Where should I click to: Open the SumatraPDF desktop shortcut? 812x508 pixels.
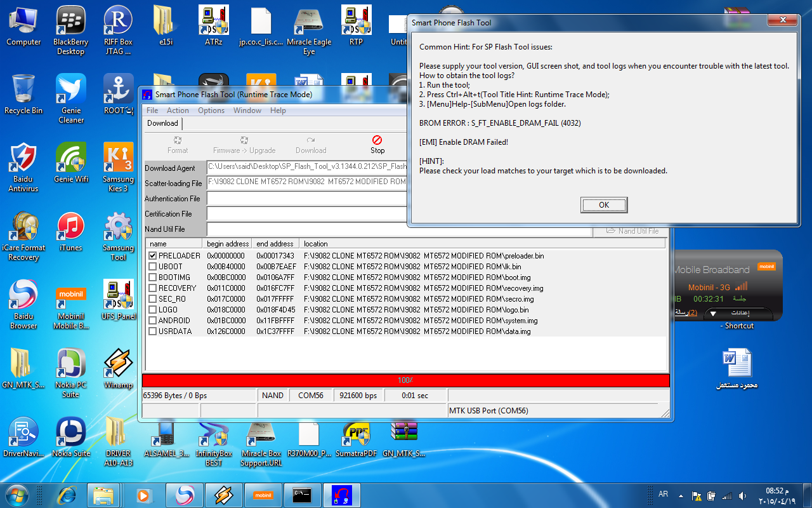(x=356, y=438)
